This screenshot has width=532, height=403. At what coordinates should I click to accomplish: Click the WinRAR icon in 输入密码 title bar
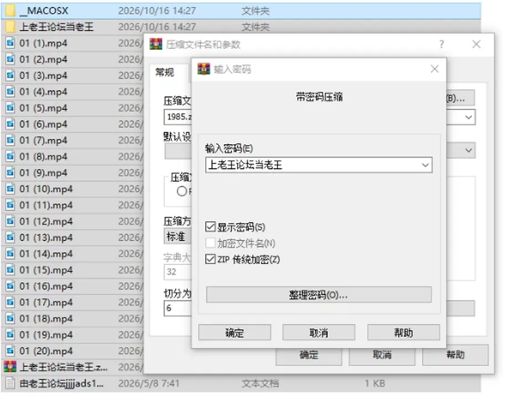tap(204, 69)
